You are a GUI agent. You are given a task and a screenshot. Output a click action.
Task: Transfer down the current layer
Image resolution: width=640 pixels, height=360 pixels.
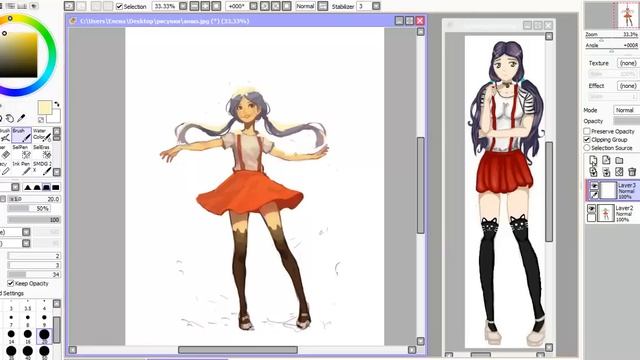coord(593,172)
